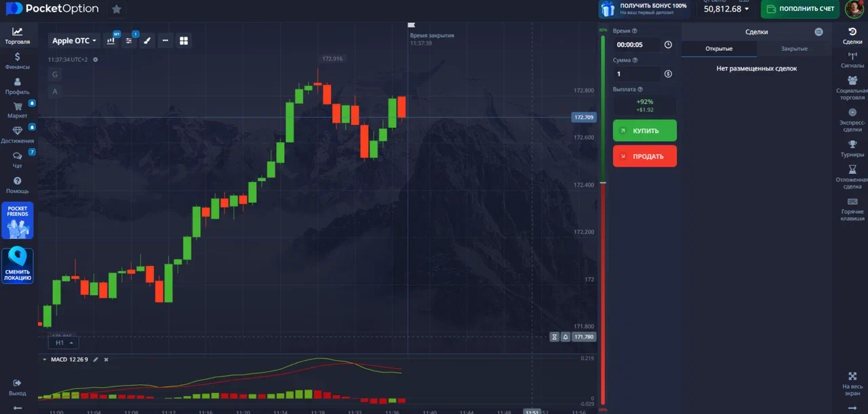Open Экспресс-сделки panel

coord(852,121)
